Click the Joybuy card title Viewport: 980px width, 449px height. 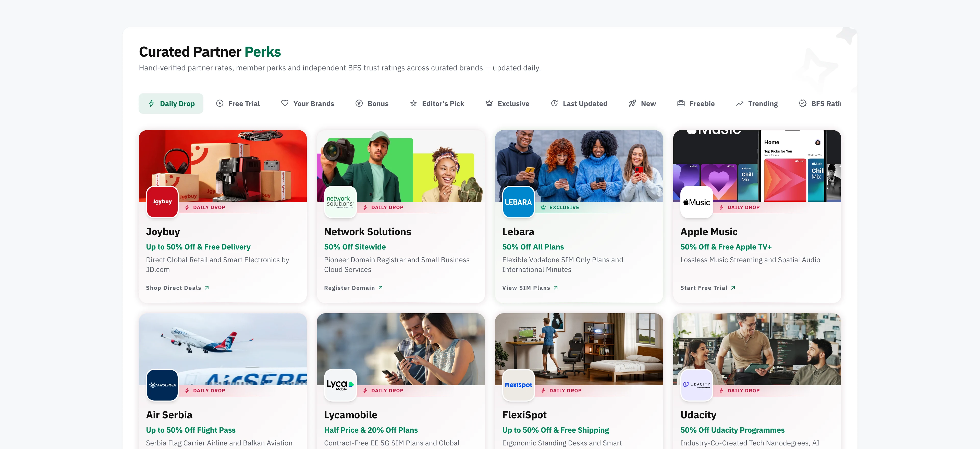(163, 232)
